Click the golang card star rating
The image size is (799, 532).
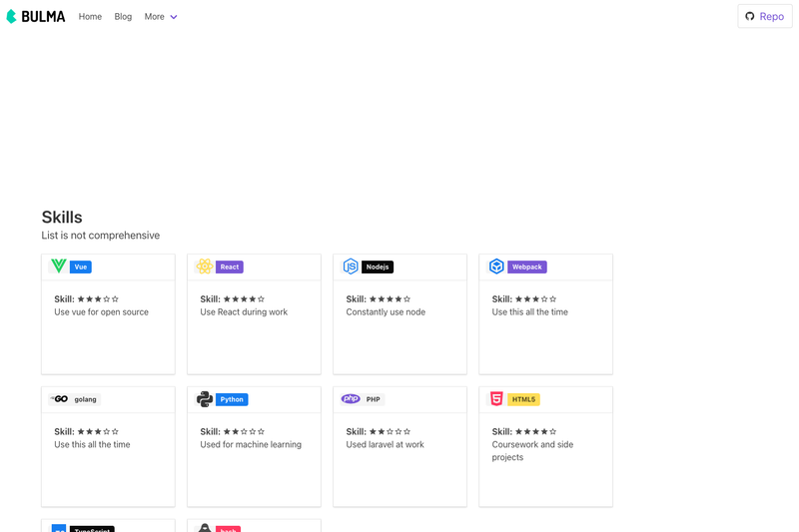(x=98, y=432)
